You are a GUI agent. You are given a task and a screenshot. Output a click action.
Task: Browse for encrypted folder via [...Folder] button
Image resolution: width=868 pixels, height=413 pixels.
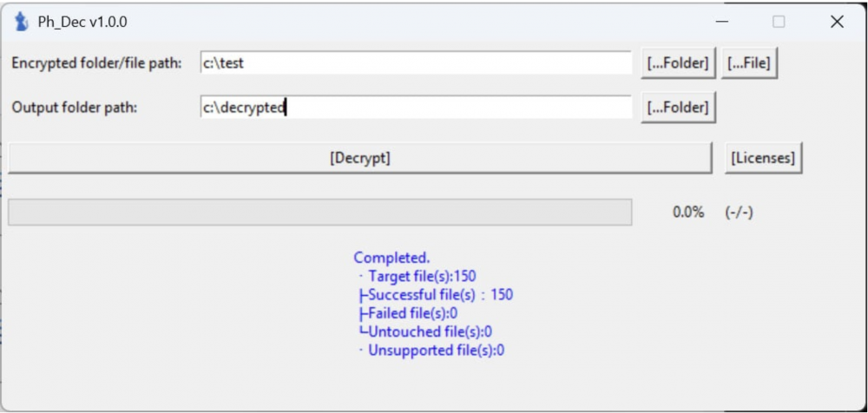(x=679, y=63)
